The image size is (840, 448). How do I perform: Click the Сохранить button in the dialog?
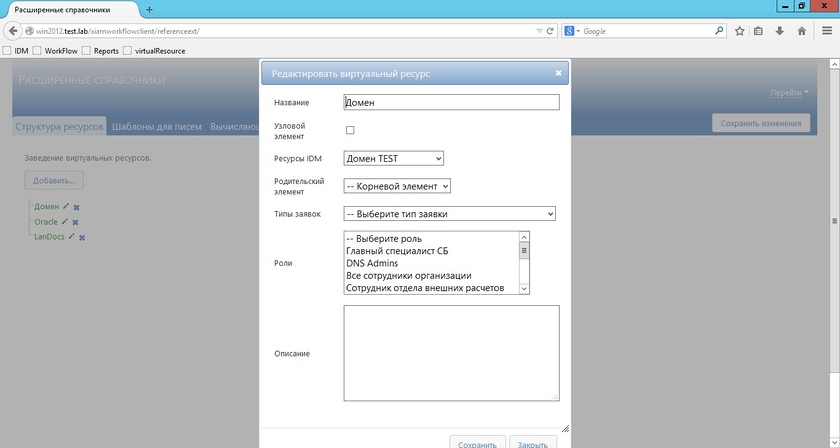(x=477, y=444)
